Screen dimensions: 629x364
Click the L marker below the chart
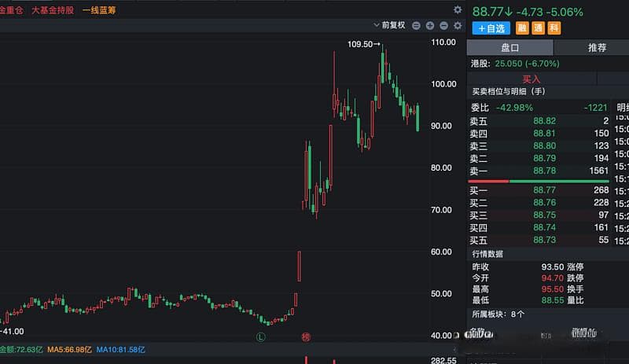[x=260, y=337]
